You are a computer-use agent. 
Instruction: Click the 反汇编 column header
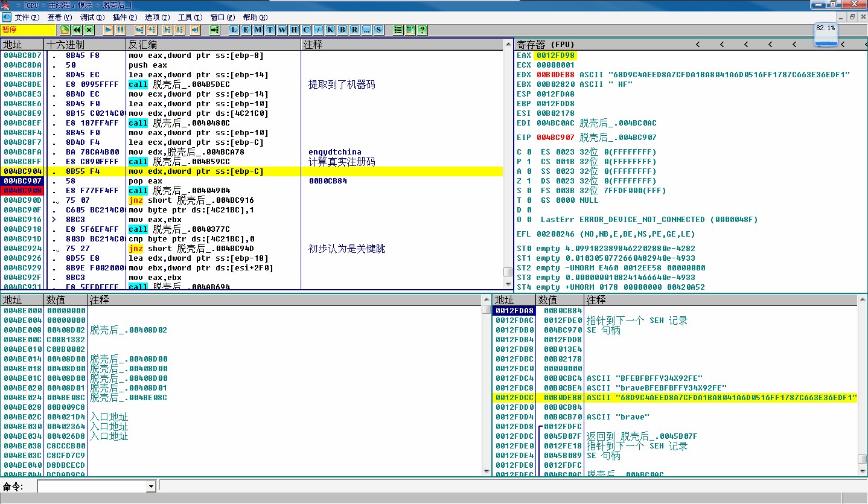214,45
